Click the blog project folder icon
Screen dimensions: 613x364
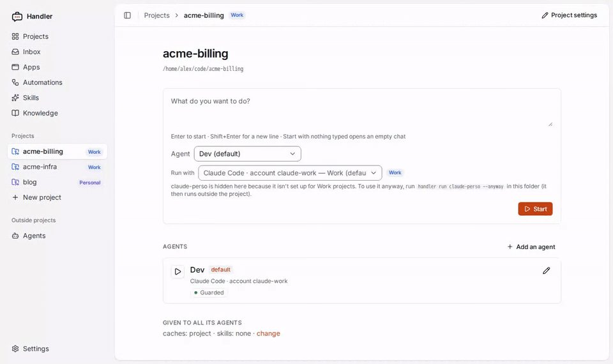[15, 182]
